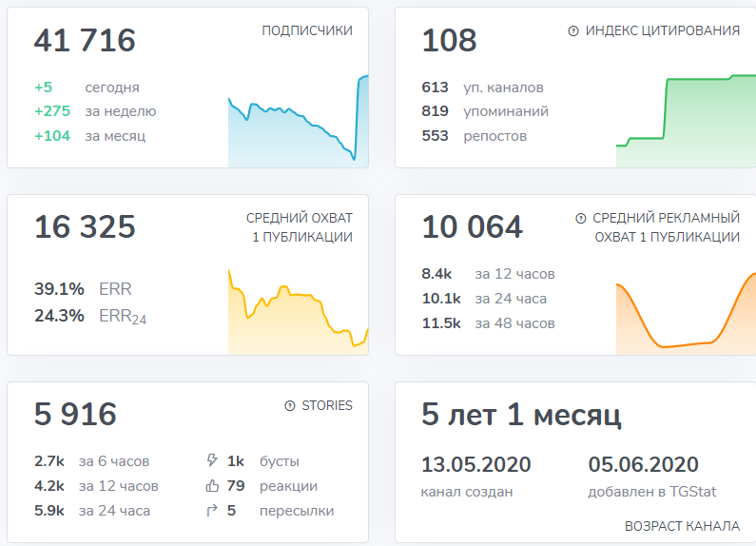Viewport: 756px width, 546px height.
Task: Click the ПОДПИСЧИКИ card title
Action: 307,30
